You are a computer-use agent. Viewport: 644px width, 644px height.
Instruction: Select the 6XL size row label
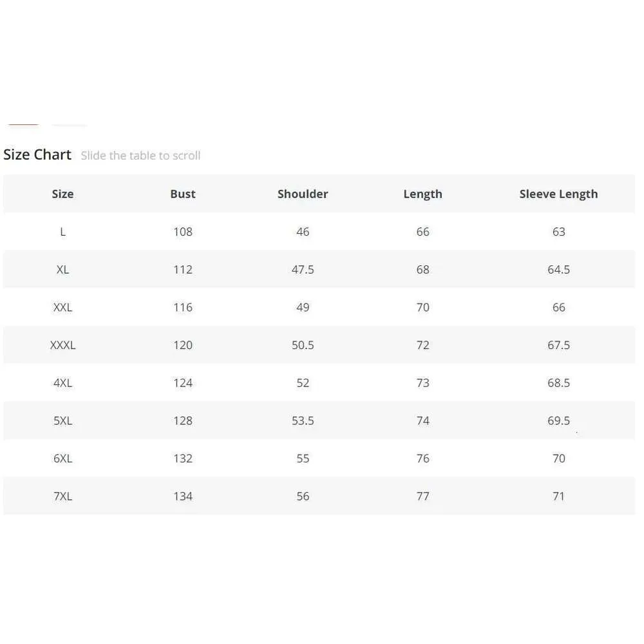click(x=63, y=459)
